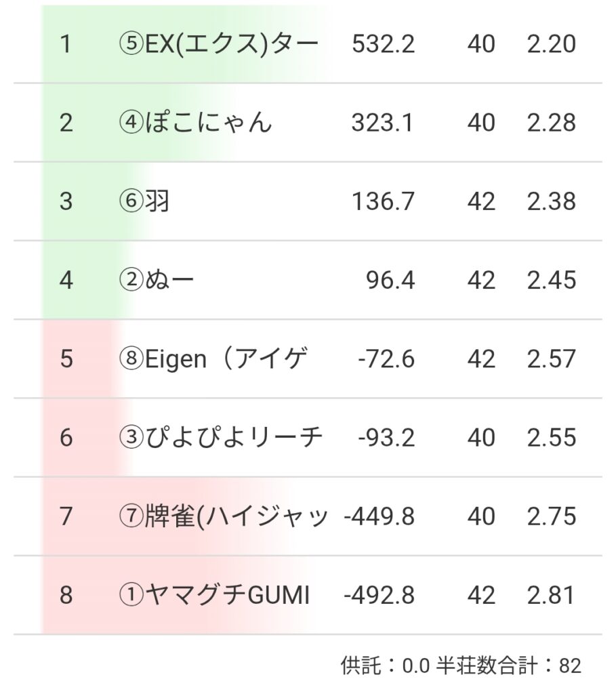Open the ⑥羽 team row name
The width and height of the screenshot is (616, 694).
143,201
